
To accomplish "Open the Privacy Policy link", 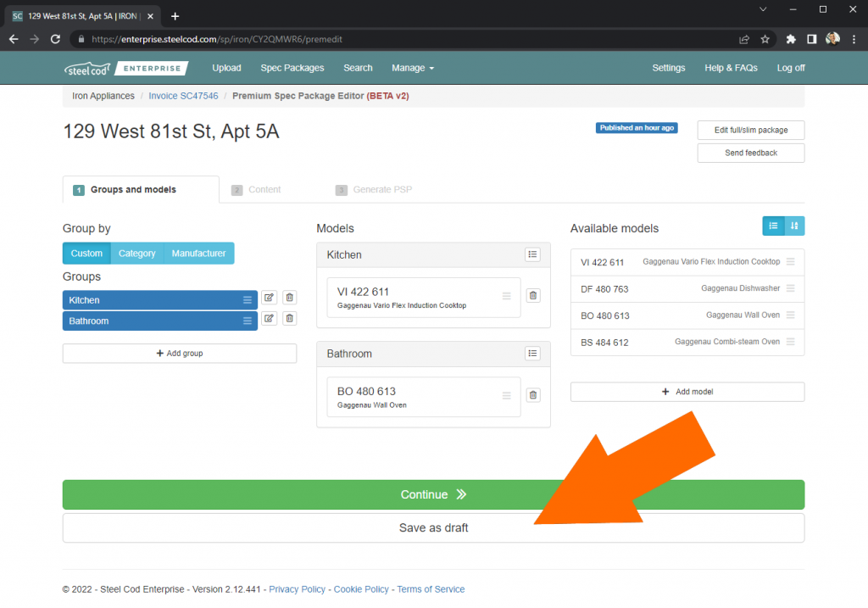I will [x=297, y=589].
